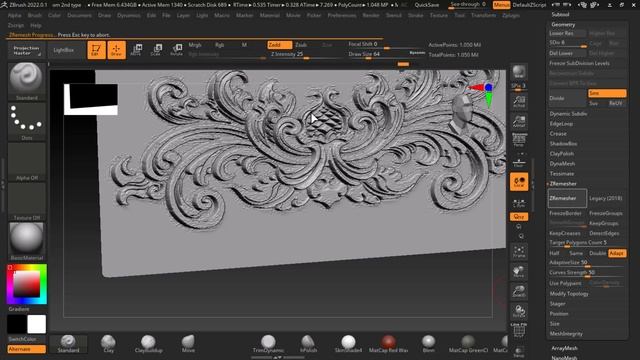Toggle the Rgb channel button
Viewport: 640px width, 360px height.
click(x=220, y=45)
